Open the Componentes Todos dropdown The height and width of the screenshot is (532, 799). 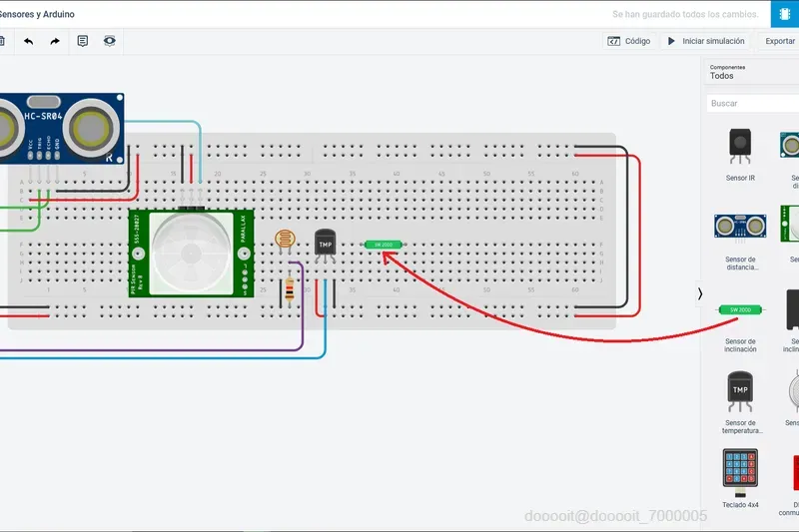point(752,72)
